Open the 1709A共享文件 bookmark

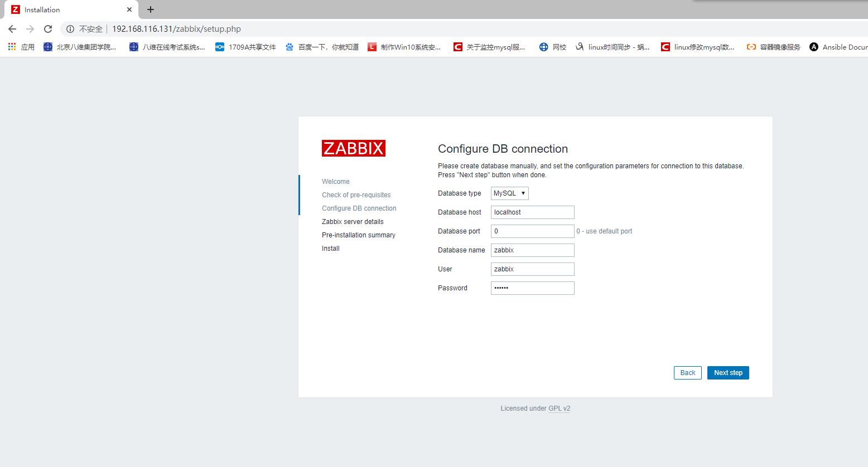point(246,47)
